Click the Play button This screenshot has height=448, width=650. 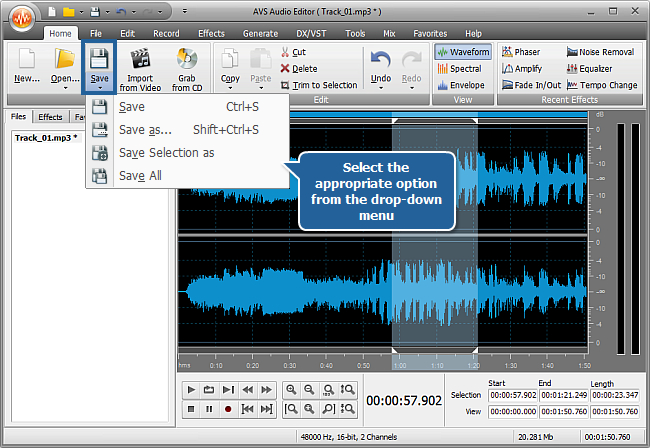(191, 390)
